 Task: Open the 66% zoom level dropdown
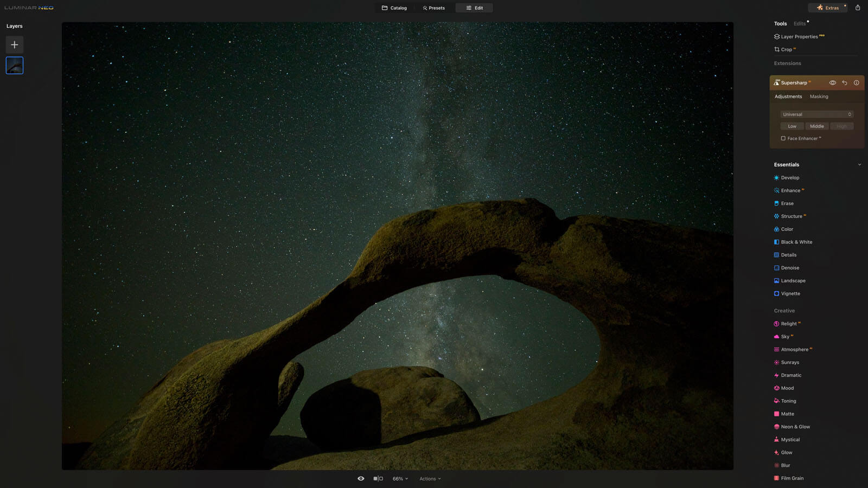400,479
